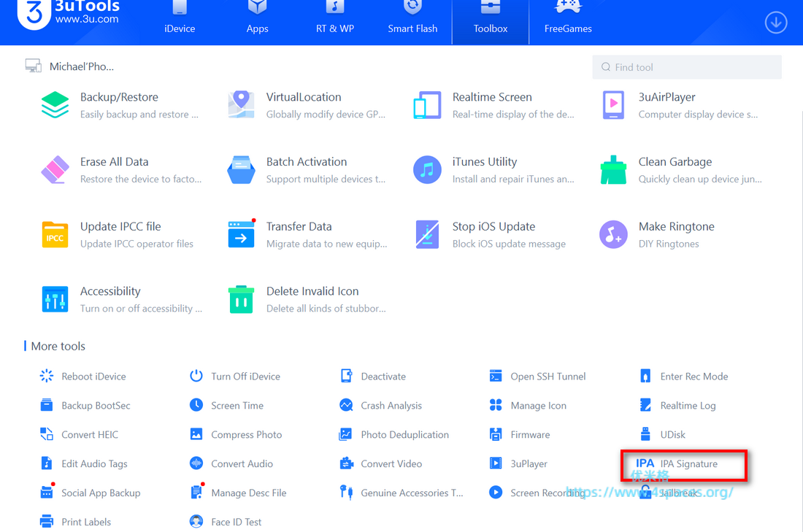Open the iTunes Utility music icon
The image size is (803, 532).
[x=427, y=170]
